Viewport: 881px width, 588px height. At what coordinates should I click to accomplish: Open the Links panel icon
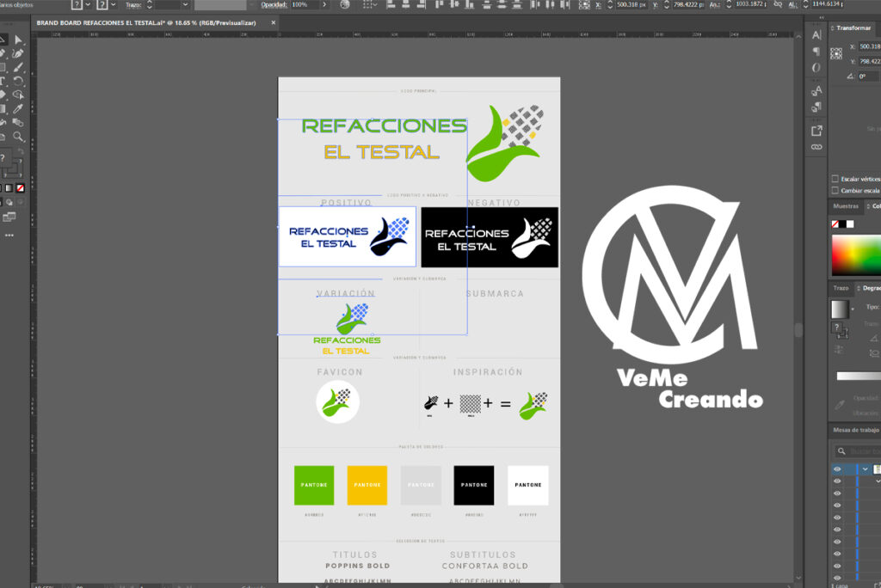click(x=816, y=147)
